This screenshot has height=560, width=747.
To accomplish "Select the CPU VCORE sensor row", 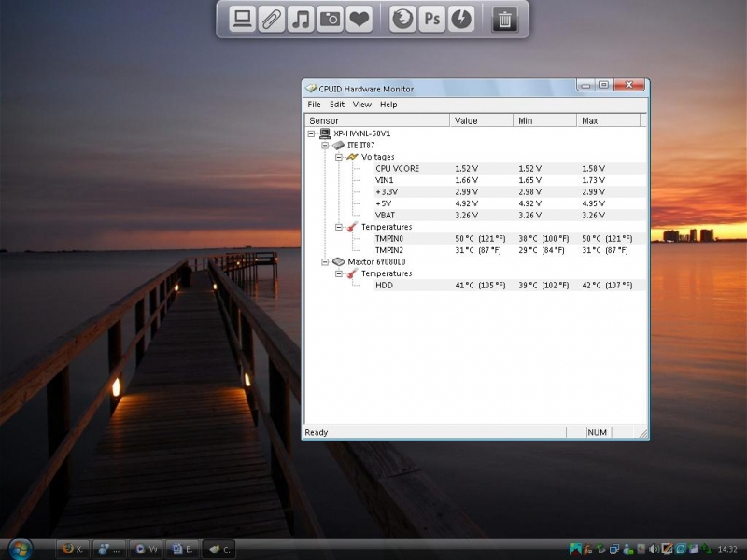I will (397, 169).
